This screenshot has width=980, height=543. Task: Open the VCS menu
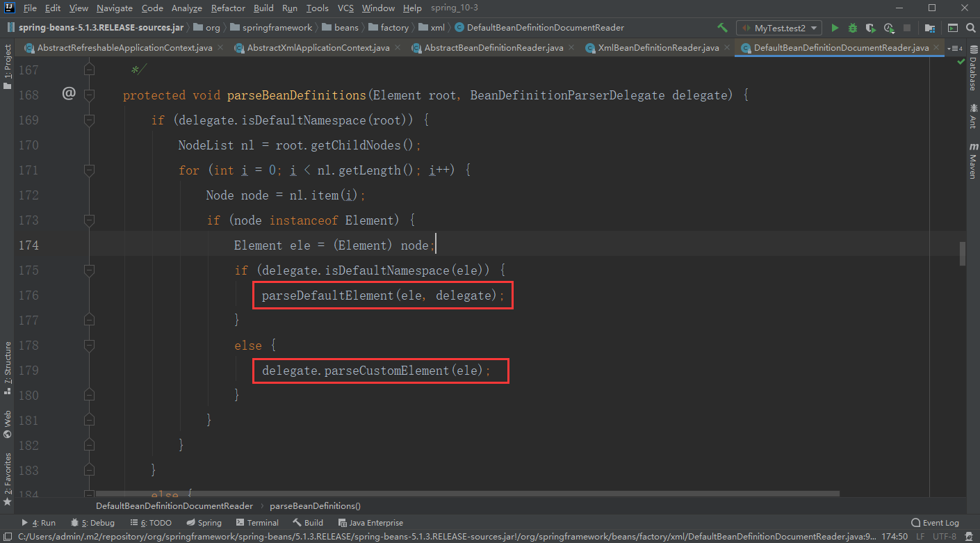[346, 8]
